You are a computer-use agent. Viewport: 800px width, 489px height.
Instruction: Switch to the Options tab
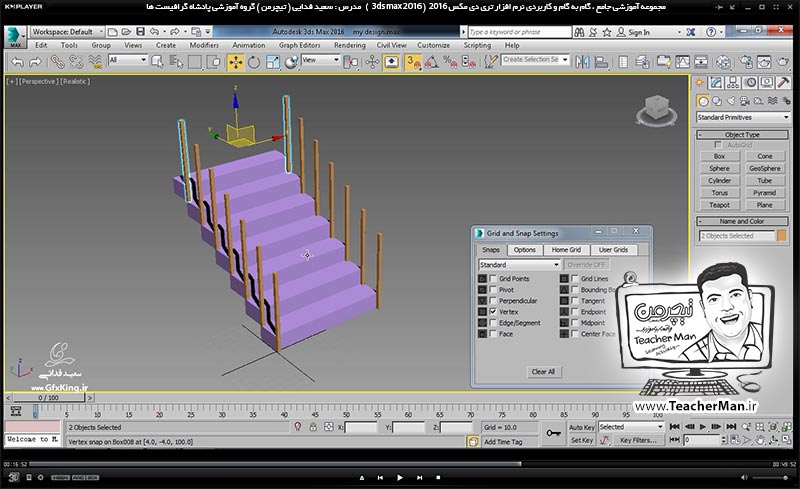pos(524,250)
